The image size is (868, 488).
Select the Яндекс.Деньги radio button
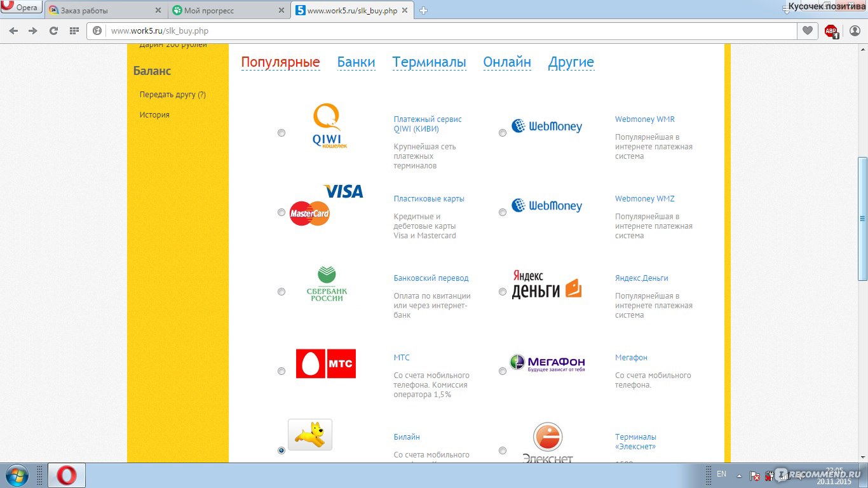[x=503, y=292]
